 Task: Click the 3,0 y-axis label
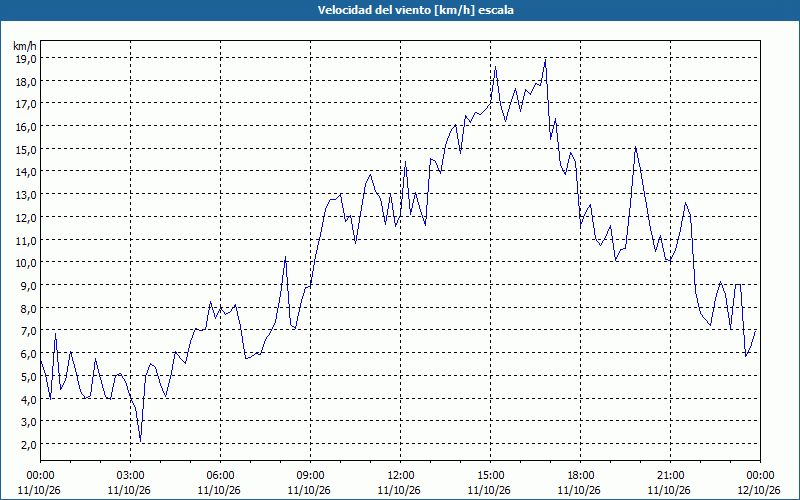point(29,421)
